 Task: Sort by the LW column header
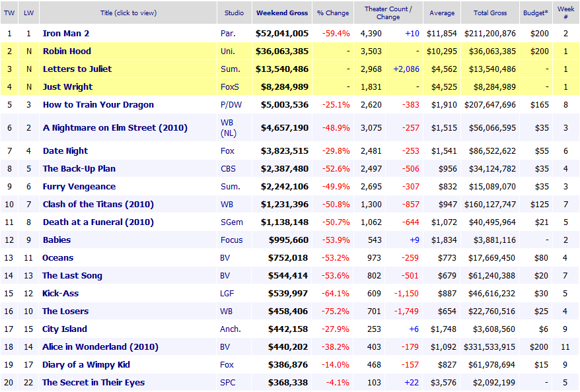click(x=29, y=13)
